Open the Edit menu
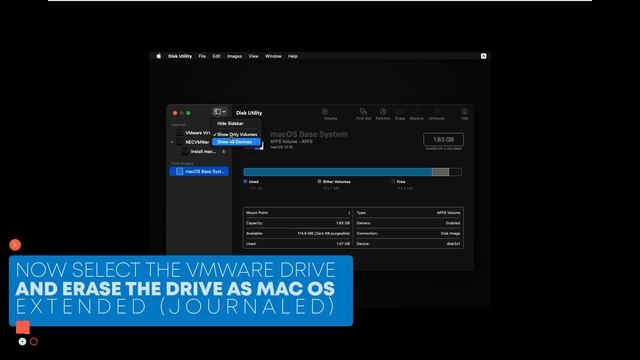 tap(216, 56)
